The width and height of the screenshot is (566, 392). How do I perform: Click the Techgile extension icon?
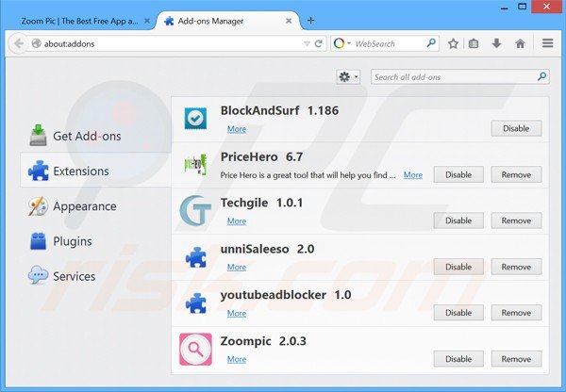point(195,210)
